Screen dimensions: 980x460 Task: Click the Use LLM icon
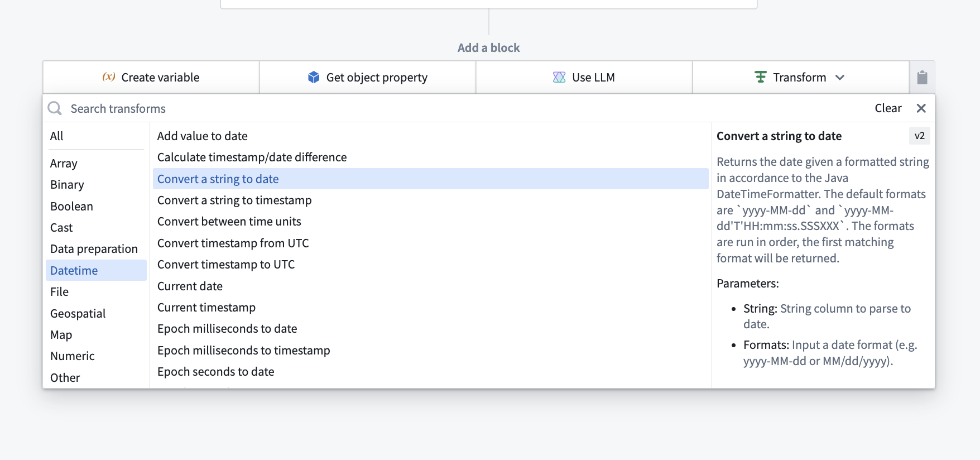click(x=559, y=77)
